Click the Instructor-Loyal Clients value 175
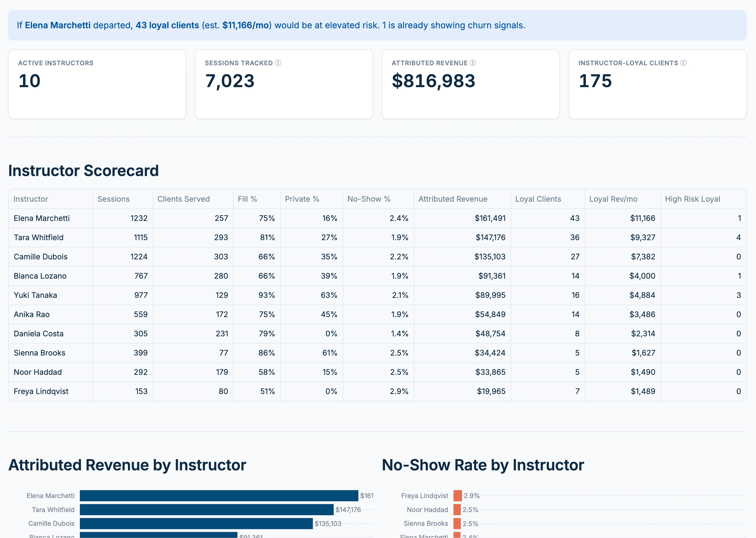Viewport: 756px width, 538px height. [595, 81]
